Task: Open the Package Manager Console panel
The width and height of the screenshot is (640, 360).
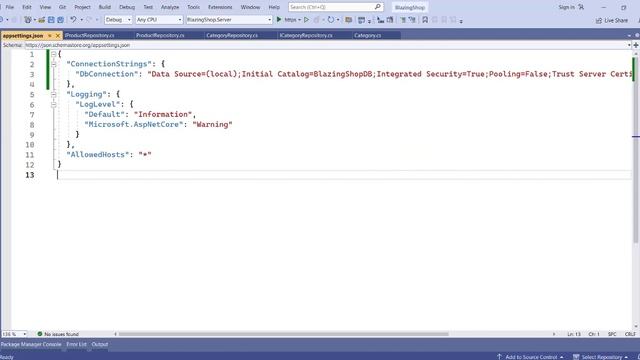Action: [x=31, y=344]
